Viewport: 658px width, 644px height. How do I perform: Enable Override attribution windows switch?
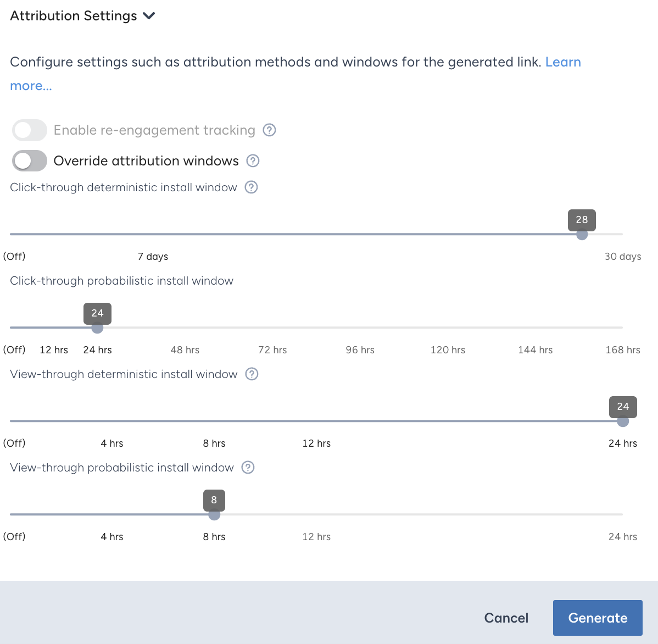(29, 161)
